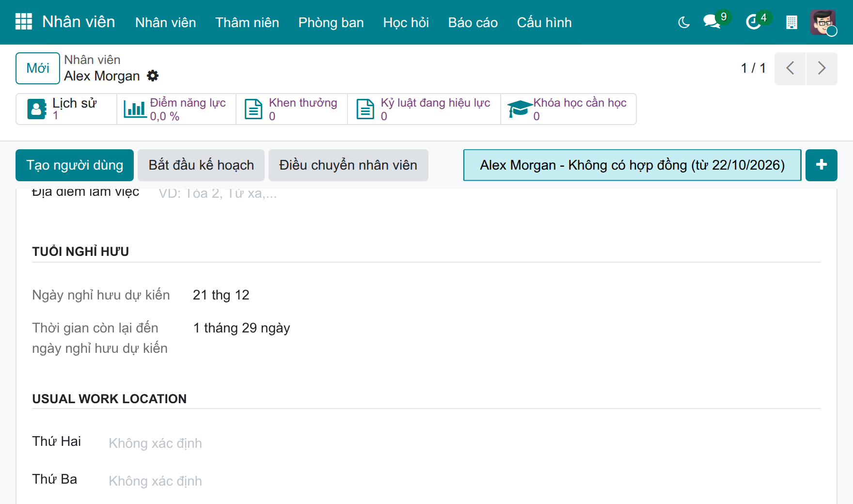Click Tạo người dùng button
This screenshot has width=853, height=504.
[x=75, y=165]
